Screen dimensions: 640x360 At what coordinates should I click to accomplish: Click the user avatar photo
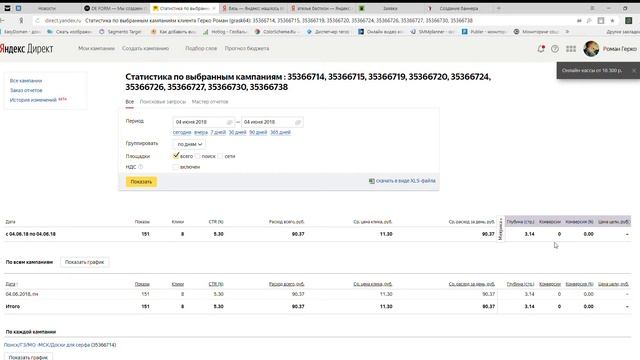pyautogui.click(x=591, y=49)
